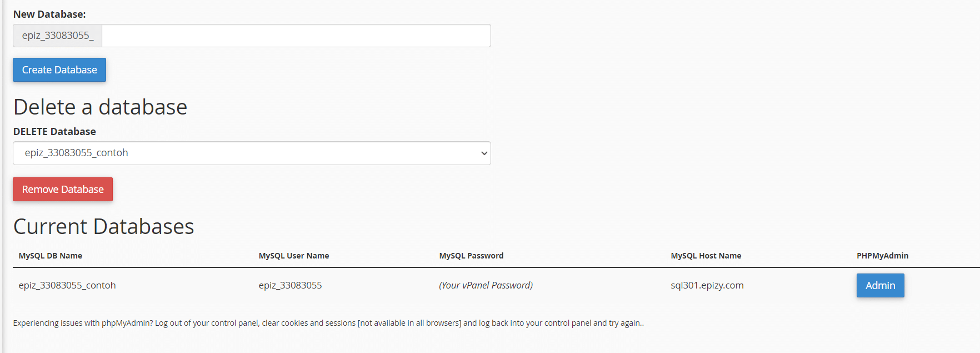The image size is (980, 353).
Task: Click the Current Databases heading
Action: [x=104, y=227]
